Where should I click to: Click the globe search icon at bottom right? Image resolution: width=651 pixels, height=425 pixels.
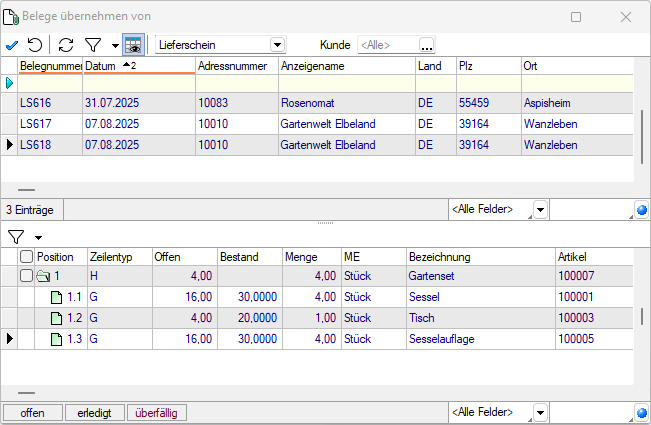pos(641,413)
